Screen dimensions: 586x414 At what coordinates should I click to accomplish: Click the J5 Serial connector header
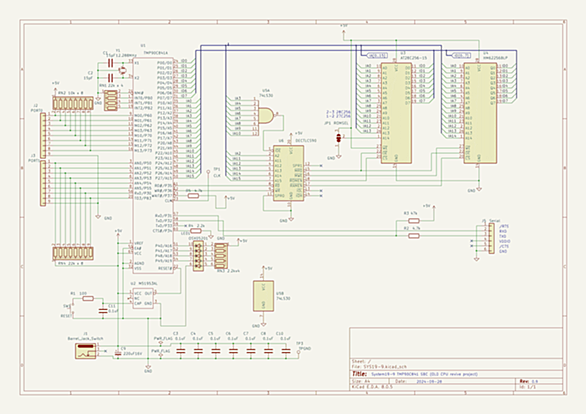491,238
